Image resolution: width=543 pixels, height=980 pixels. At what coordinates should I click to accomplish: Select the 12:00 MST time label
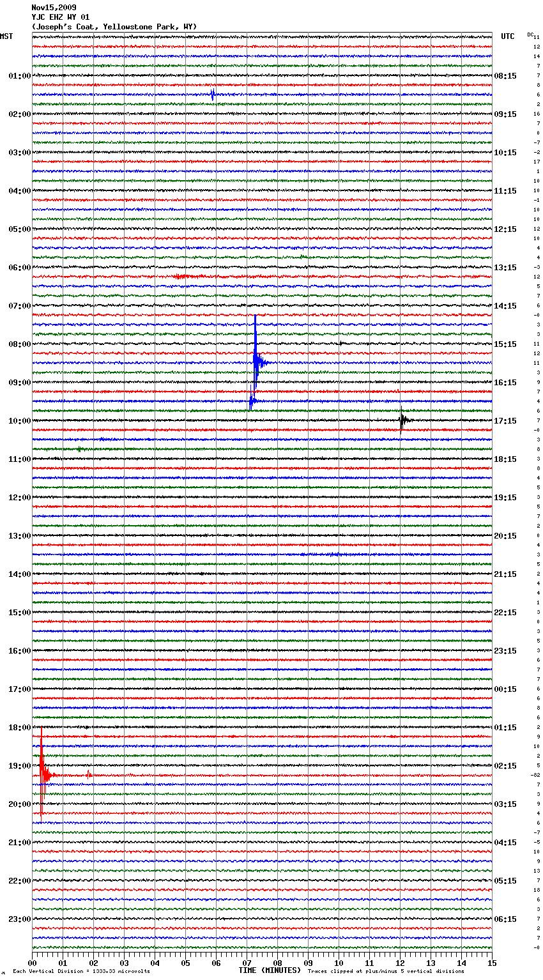[20, 498]
